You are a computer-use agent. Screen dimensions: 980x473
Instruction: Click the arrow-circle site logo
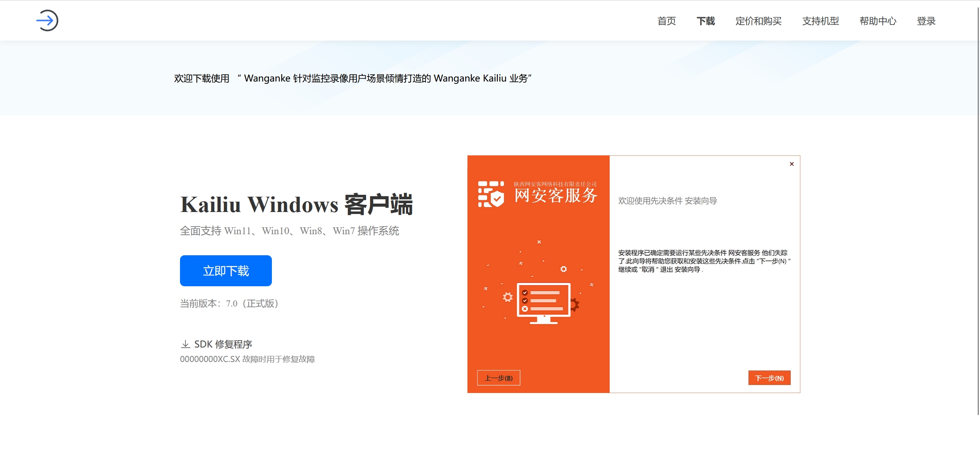pyautogui.click(x=47, y=21)
